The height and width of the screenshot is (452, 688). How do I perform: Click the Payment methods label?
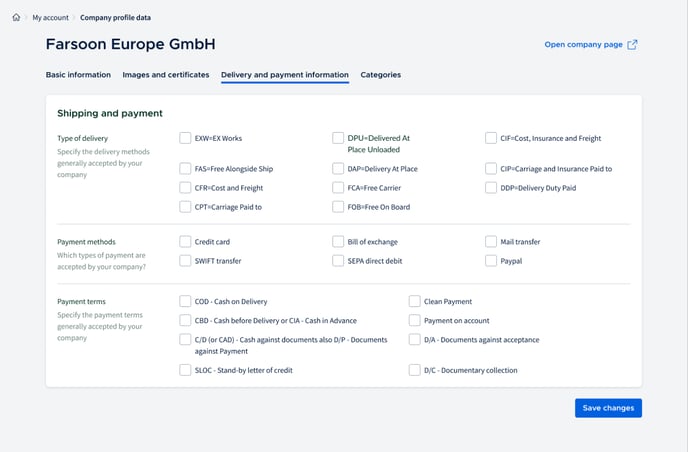(86, 242)
